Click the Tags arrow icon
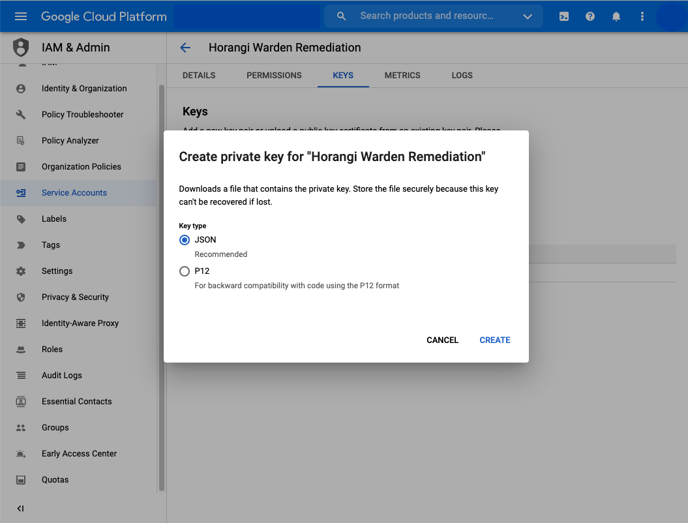The height and width of the screenshot is (523, 688). click(21, 245)
